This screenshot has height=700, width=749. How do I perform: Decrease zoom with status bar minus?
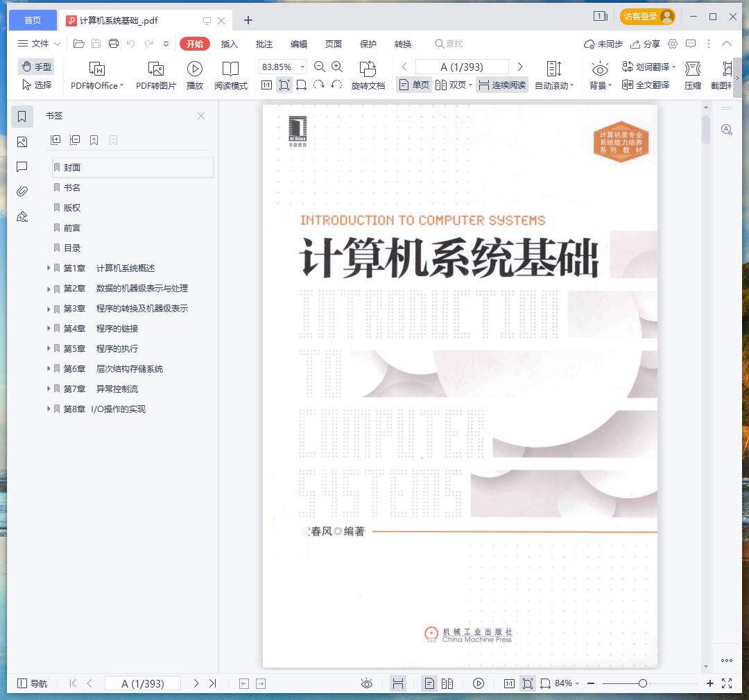[591, 683]
